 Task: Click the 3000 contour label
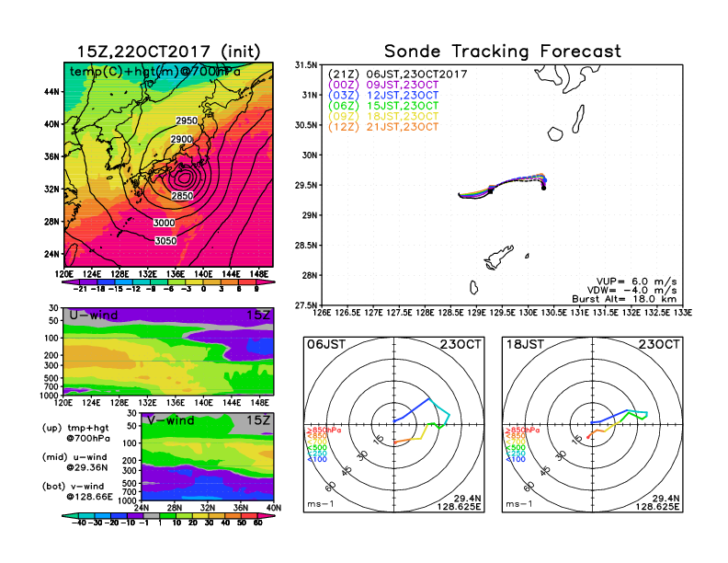(164, 223)
